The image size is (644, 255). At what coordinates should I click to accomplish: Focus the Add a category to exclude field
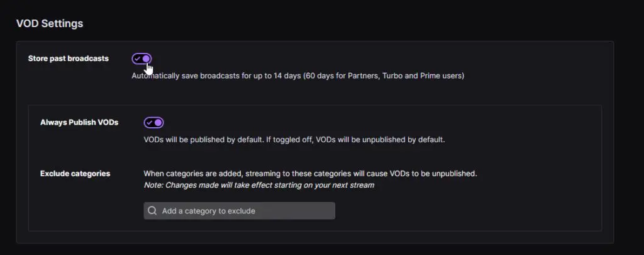240,210
